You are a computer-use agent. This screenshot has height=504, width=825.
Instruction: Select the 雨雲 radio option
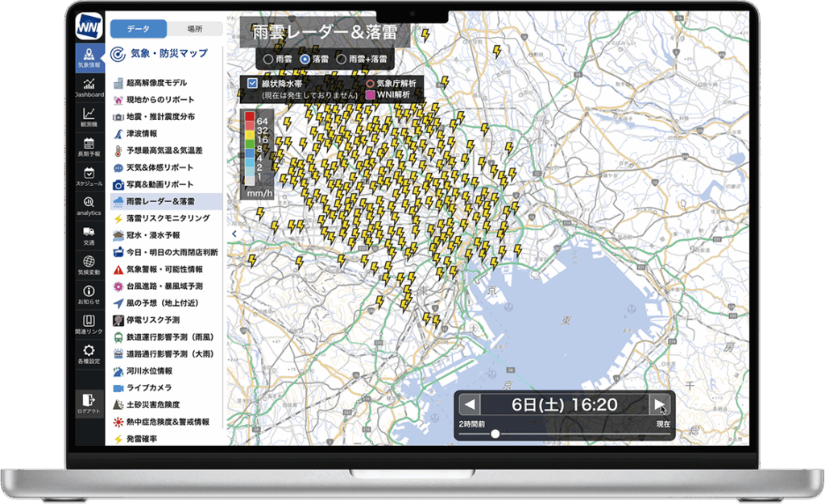click(268, 60)
